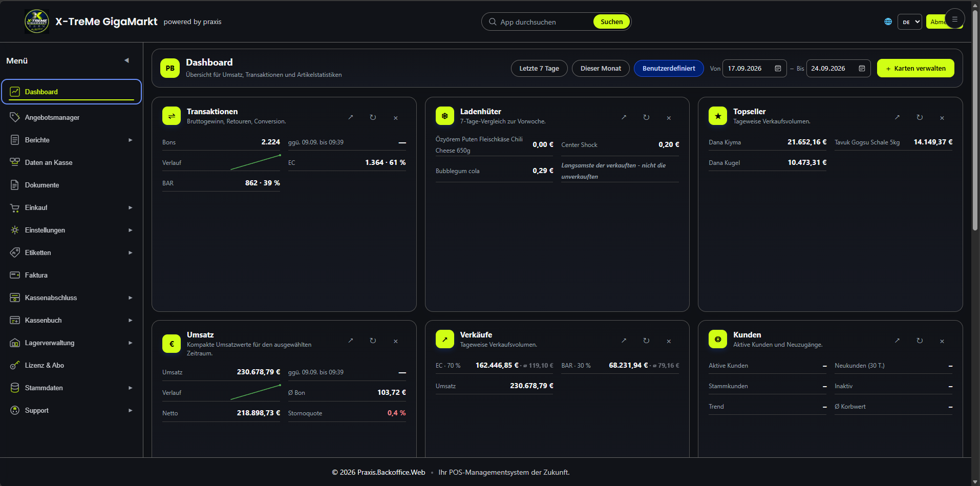Viewport: 980px width, 486px height.
Task: Select the Dieser Monat range
Action: [601, 68]
